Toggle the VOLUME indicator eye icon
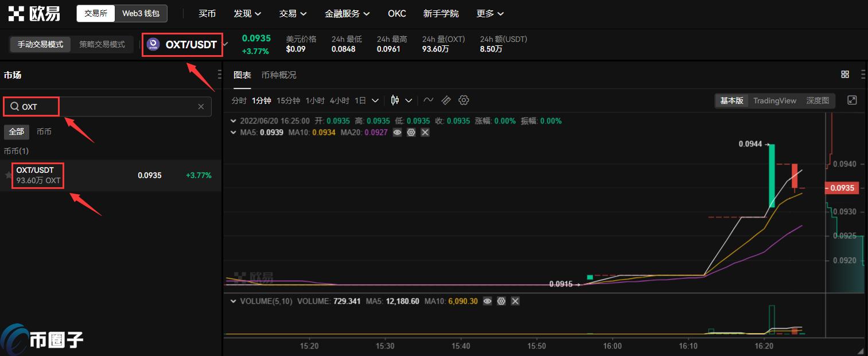 (487, 301)
